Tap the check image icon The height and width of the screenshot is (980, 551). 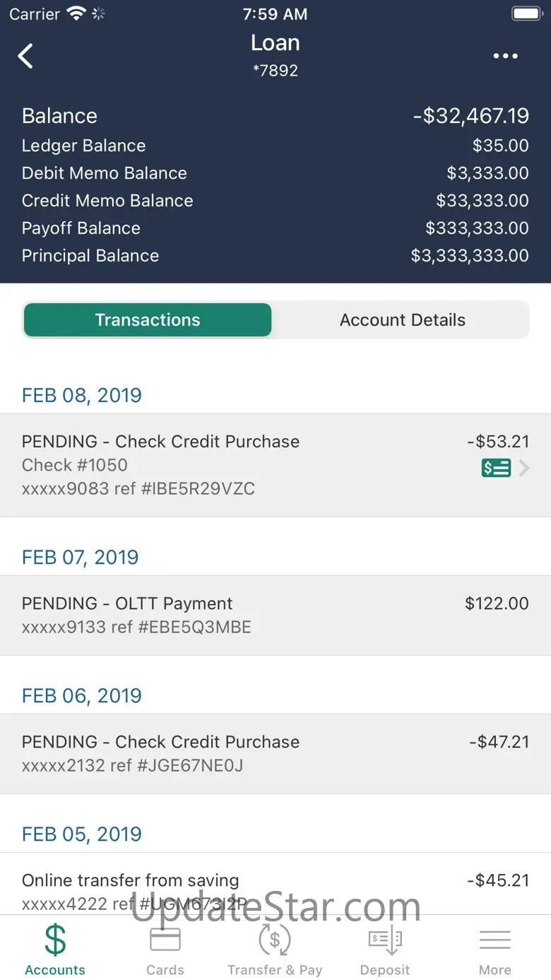496,468
